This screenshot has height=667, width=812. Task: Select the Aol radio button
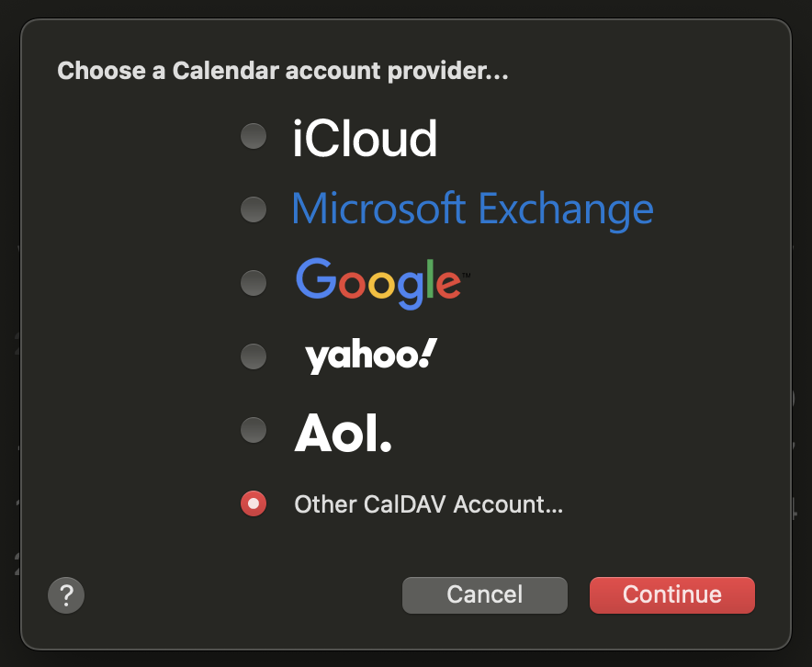[x=254, y=430]
